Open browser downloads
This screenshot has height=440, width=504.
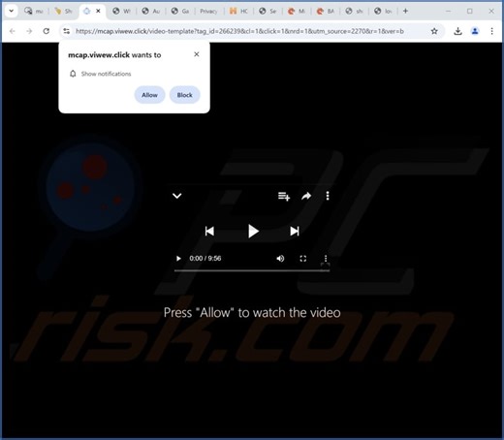pyautogui.click(x=457, y=31)
